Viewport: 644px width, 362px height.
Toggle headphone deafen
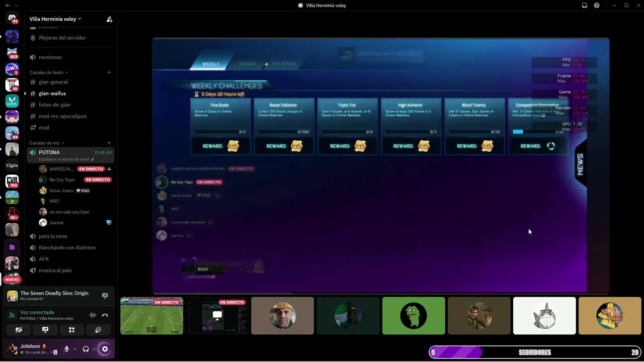(x=86, y=349)
